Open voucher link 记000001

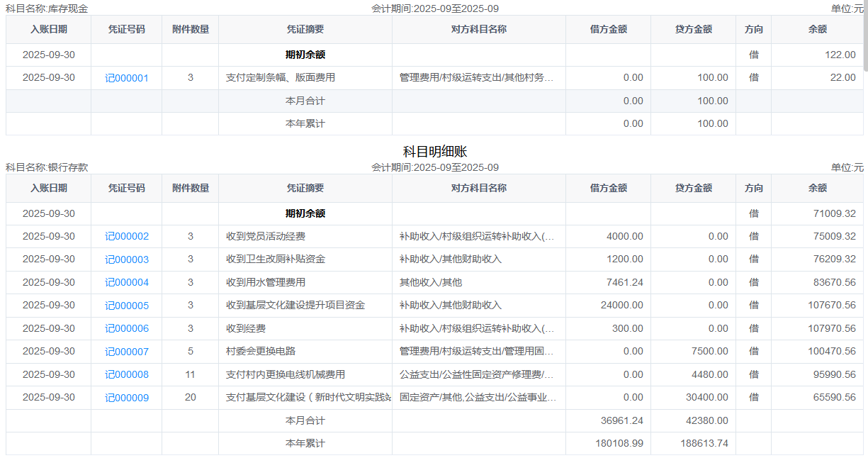click(x=127, y=78)
